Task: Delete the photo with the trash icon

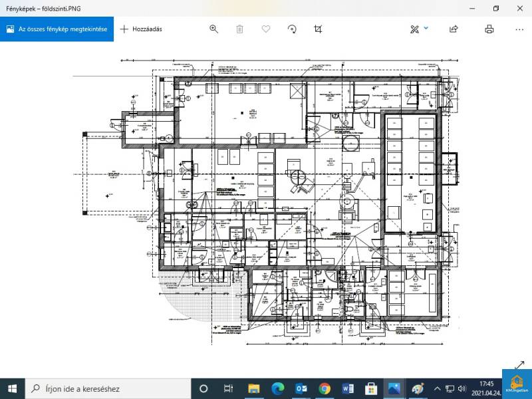Action: pos(239,29)
